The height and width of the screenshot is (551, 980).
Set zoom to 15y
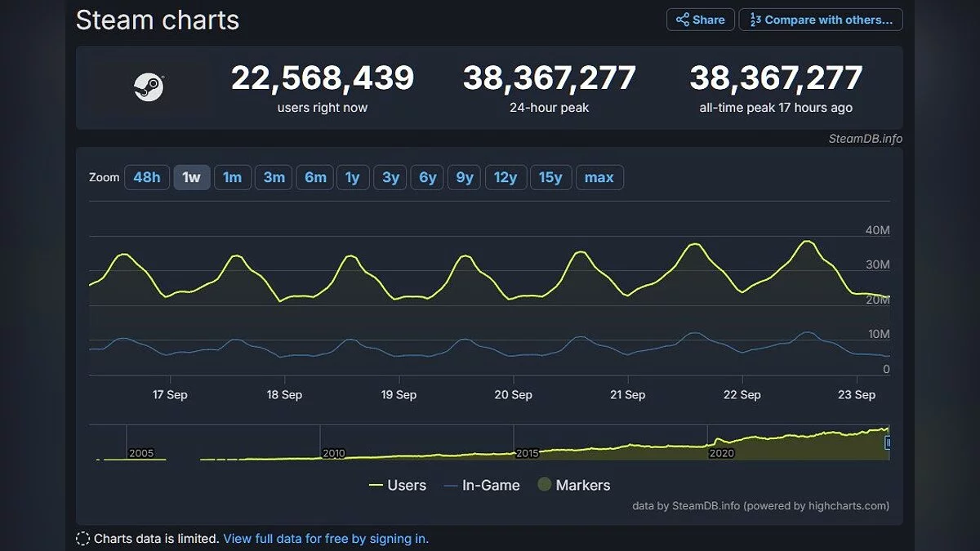click(550, 177)
